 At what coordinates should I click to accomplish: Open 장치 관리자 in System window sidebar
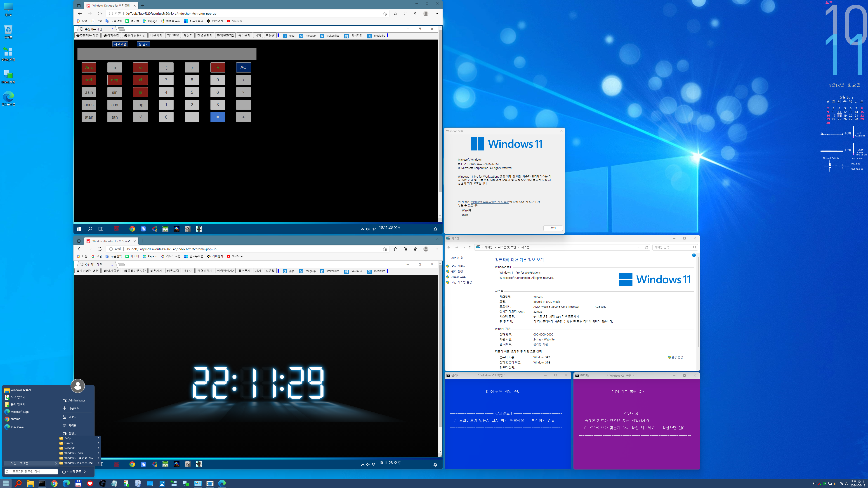click(458, 266)
